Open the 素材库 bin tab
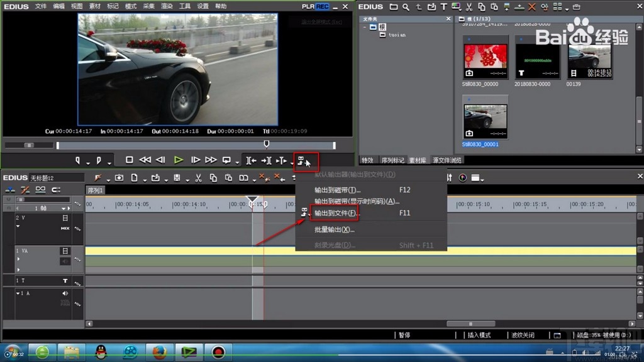 pos(418,160)
